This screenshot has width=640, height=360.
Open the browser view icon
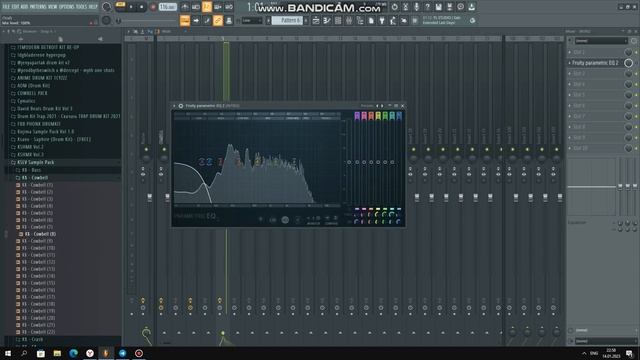coord(360,20)
